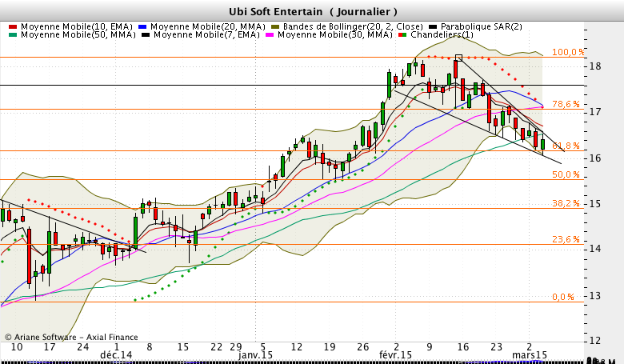Click the red Moyenne Mobile(10, EMA) legend swatch
The height and width of the screenshot is (364, 624).
tap(13, 27)
